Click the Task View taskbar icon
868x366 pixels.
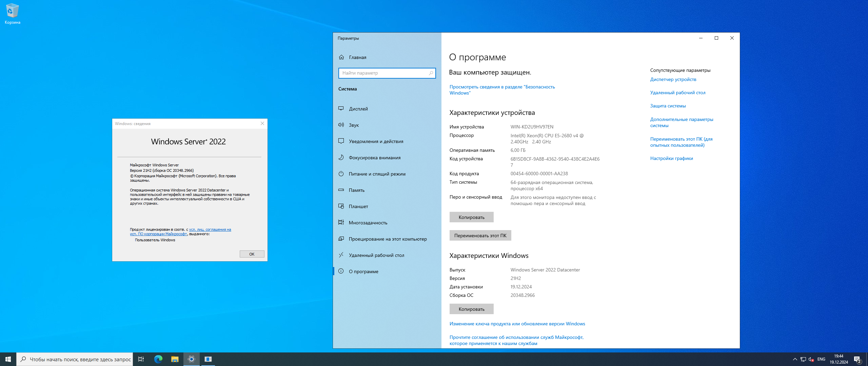pyautogui.click(x=141, y=359)
